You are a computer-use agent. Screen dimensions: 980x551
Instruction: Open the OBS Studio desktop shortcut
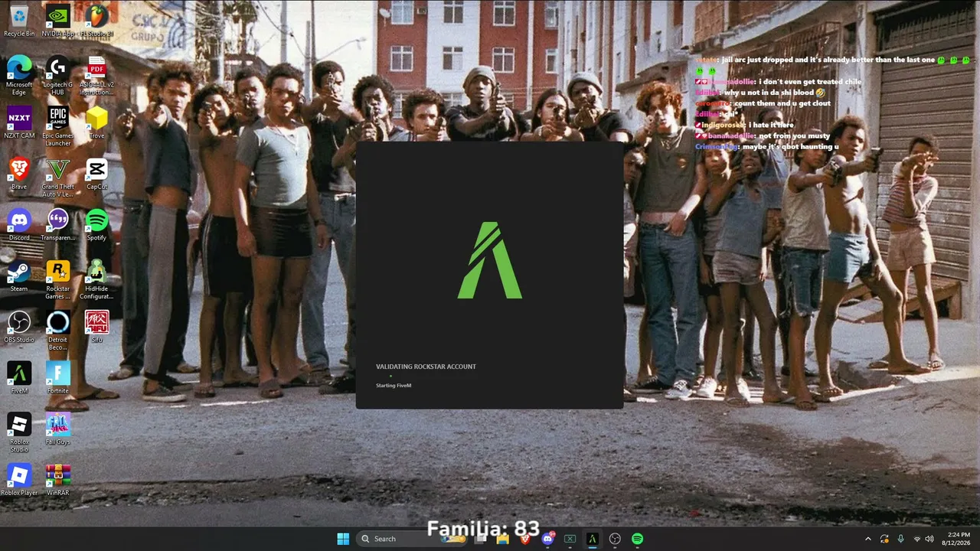pos(19,327)
